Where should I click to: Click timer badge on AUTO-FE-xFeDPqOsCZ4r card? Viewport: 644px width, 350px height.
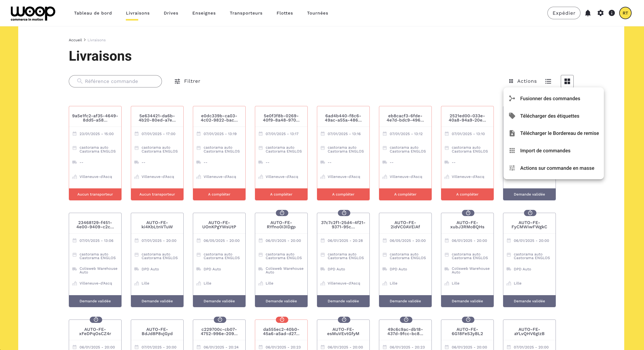96,320
